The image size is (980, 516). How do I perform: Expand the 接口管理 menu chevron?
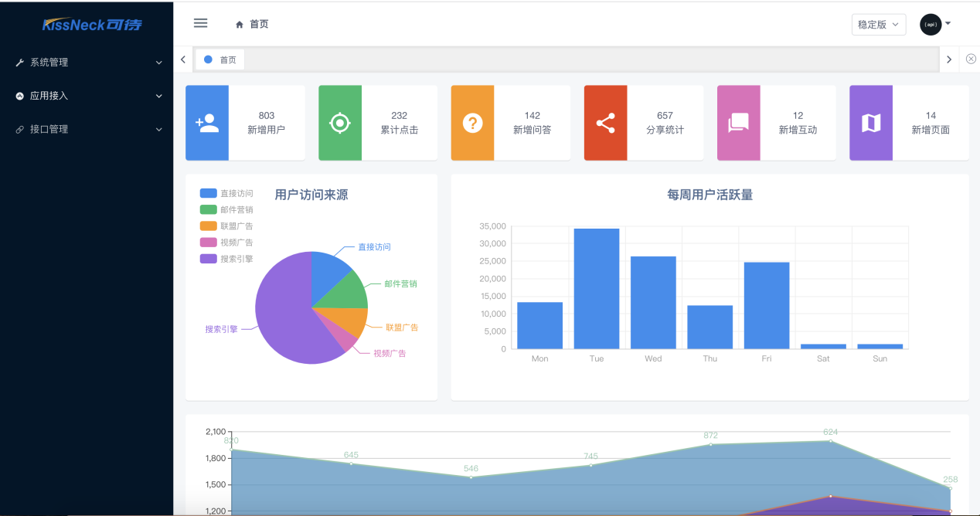coord(159,130)
